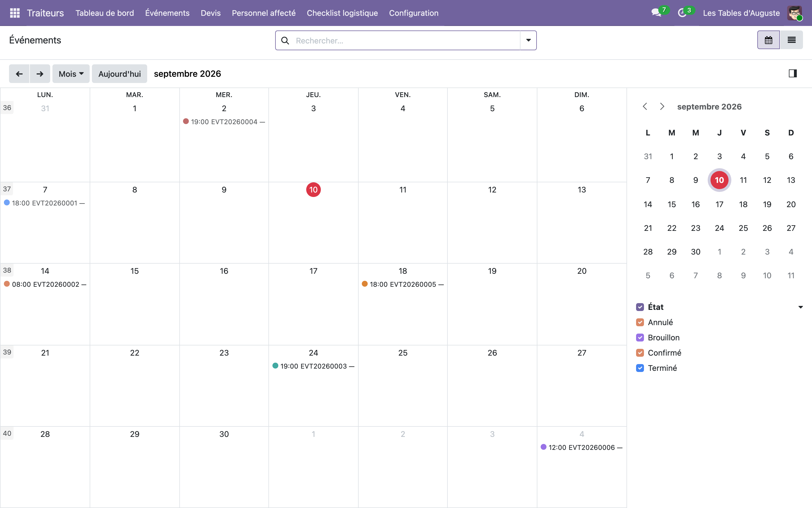
Task: Open Les Tables d'Auguste company switcher
Action: tap(741, 13)
